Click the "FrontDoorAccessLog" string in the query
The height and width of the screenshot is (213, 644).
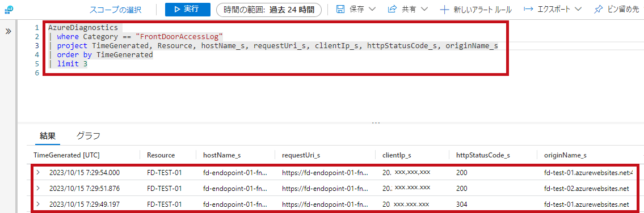tap(179, 37)
